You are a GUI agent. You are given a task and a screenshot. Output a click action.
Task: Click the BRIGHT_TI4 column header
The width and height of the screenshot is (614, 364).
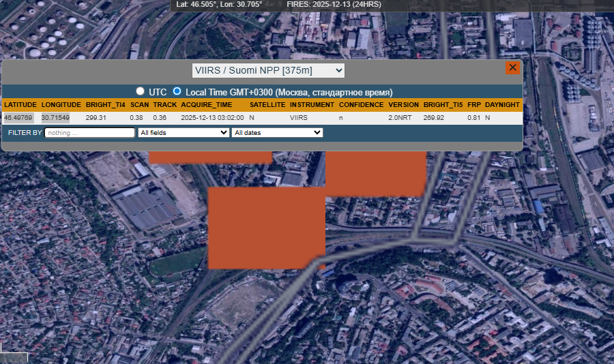point(105,105)
